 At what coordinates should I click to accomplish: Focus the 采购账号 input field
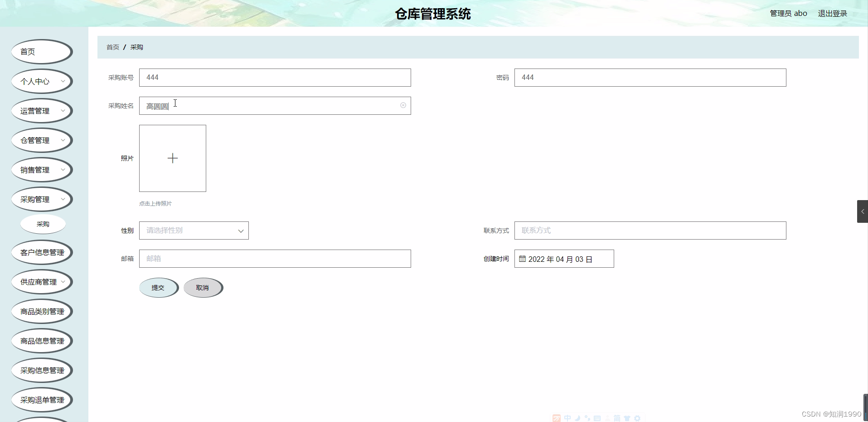[275, 78]
